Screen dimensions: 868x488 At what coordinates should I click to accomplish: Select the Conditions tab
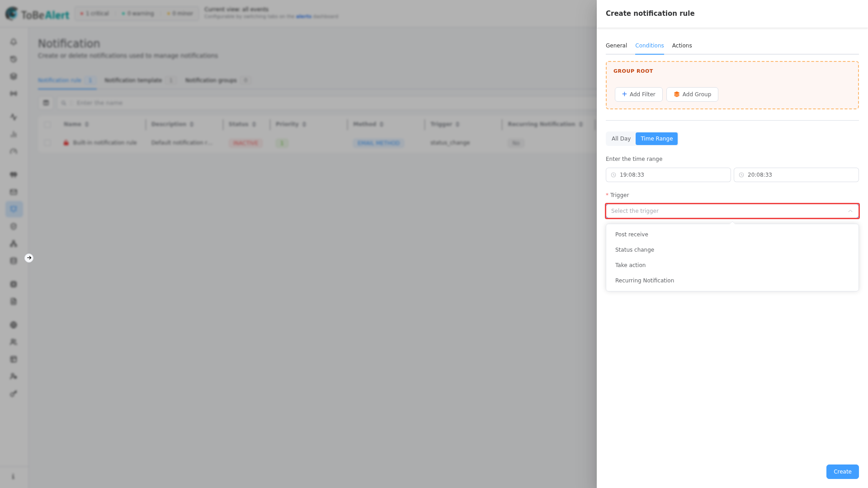[x=649, y=46]
